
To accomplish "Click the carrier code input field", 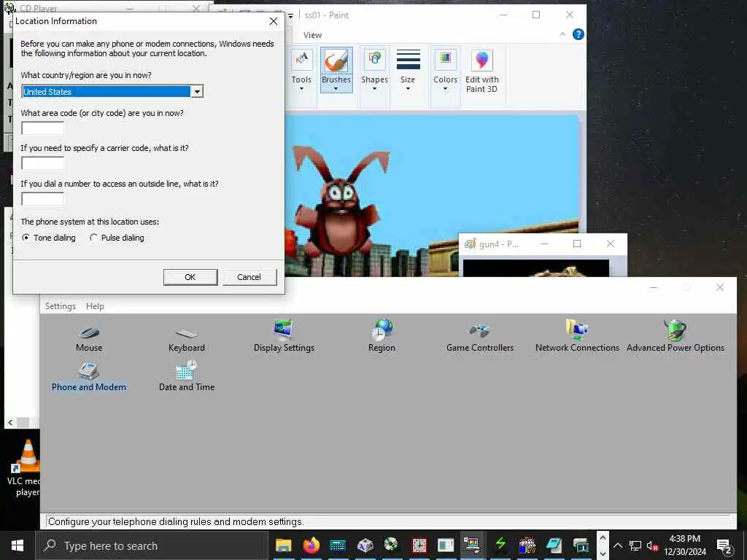I will (x=42, y=163).
